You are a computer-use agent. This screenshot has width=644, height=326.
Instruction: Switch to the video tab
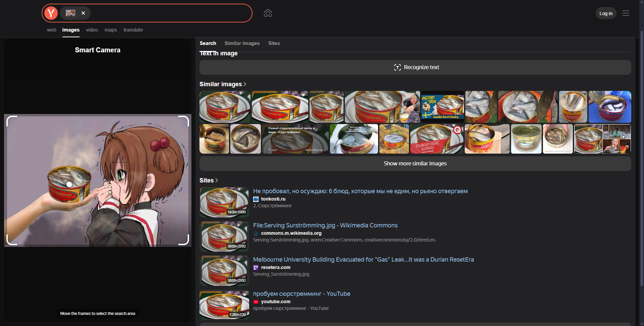pyautogui.click(x=92, y=30)
